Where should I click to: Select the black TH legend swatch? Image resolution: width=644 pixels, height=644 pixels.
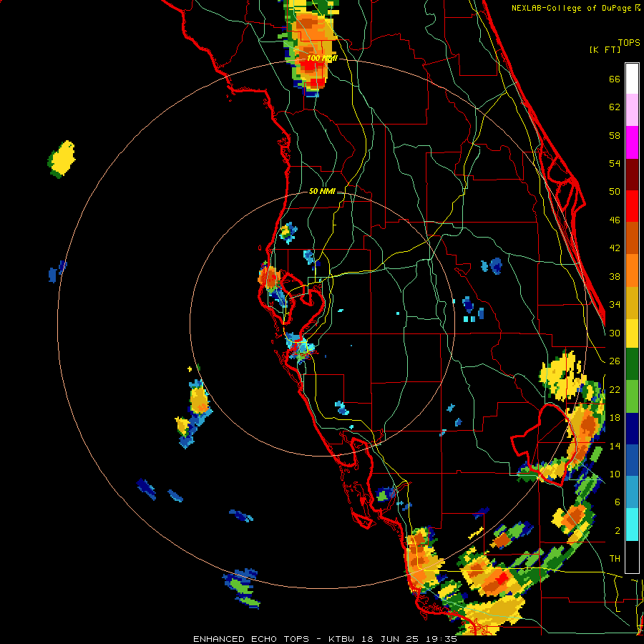coord(632,557)
